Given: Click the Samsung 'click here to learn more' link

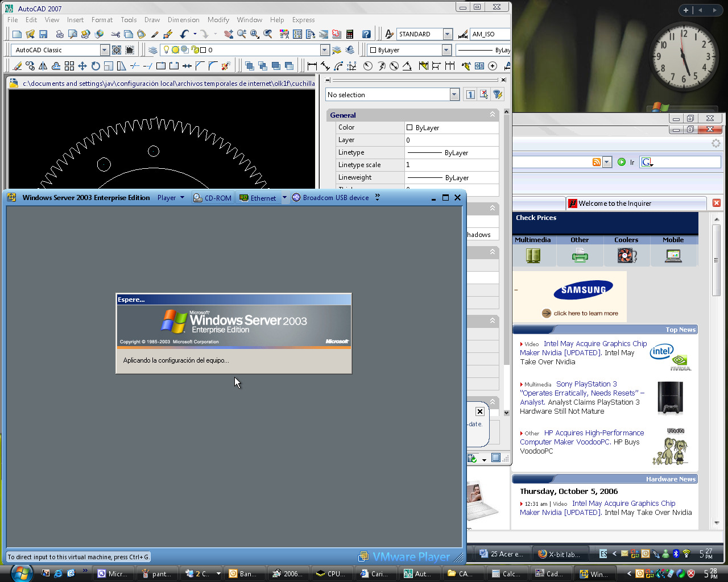Looking at the screenshot, I should click(x=585, y=313).
